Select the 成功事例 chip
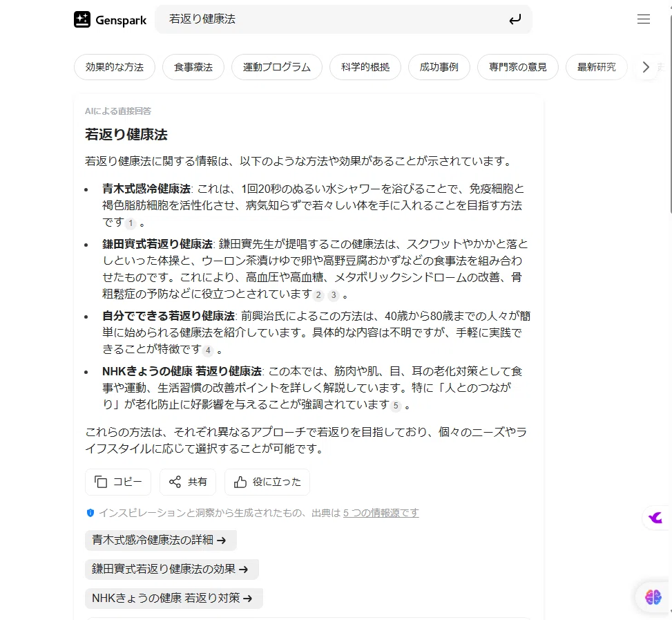 [x=439, y=67]
